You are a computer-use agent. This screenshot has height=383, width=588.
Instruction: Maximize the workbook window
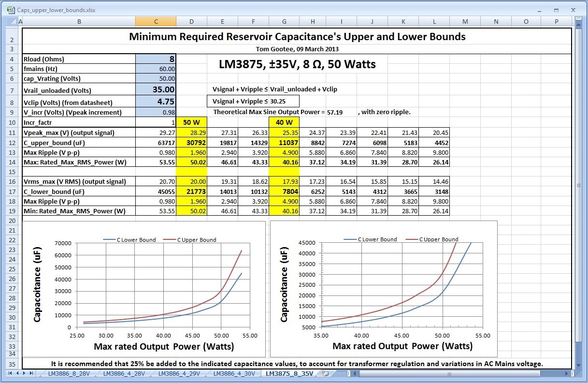pyautogui.click(x=557, y=10)
